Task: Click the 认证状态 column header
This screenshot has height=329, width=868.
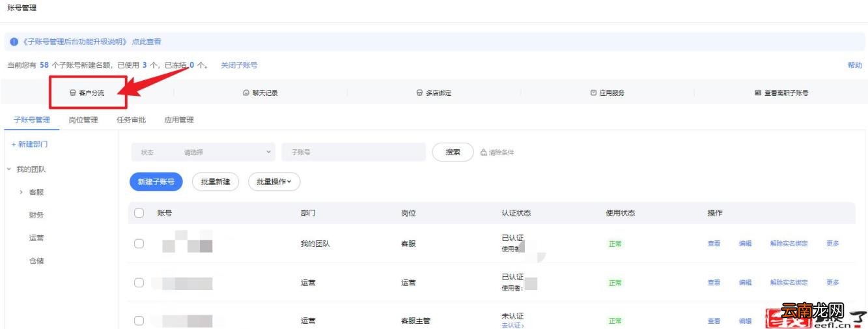Action: coord(516,213)
